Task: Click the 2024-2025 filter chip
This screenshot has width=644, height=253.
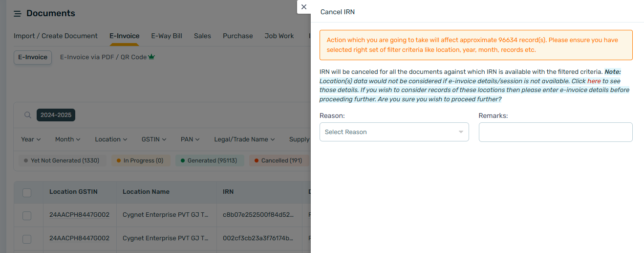Action: [56, 115]
